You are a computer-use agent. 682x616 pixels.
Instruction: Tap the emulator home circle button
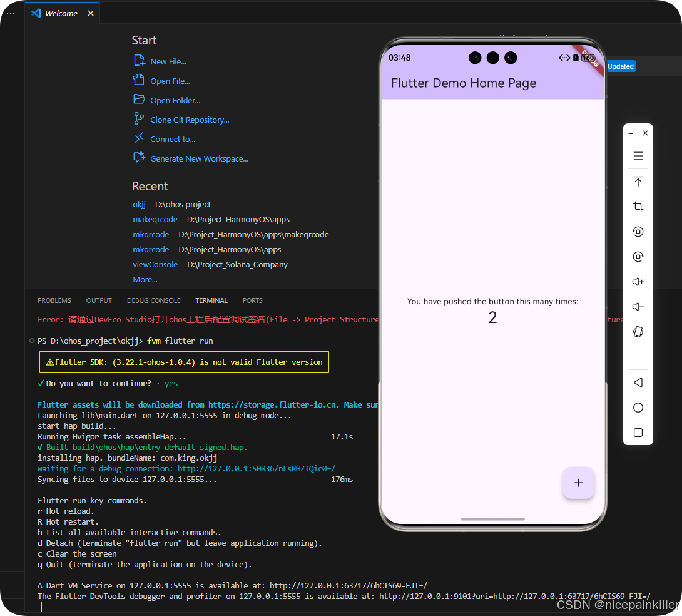pyautogui.click(x=638, y=408)
